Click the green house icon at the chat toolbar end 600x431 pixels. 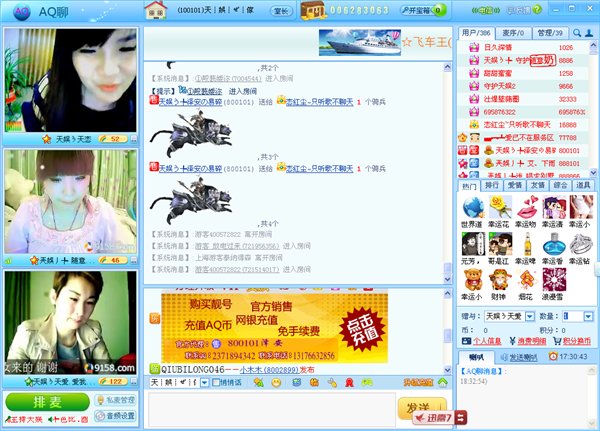point(443,382)
